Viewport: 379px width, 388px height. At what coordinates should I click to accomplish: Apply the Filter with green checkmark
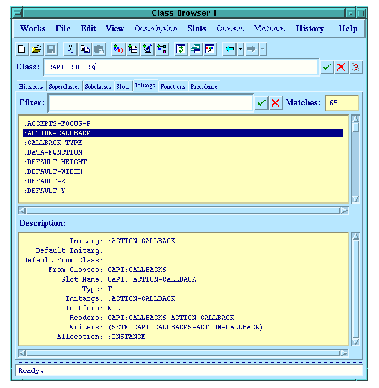262,103
